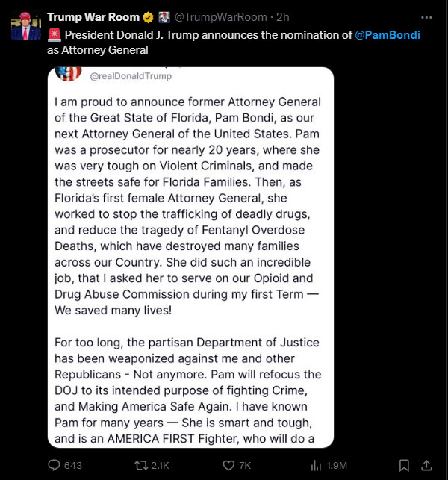This screenshot has width=448, height=480.
Task: Bookmark this Trump War Room post
Action: pyautogui.click(x=404, y=465)
